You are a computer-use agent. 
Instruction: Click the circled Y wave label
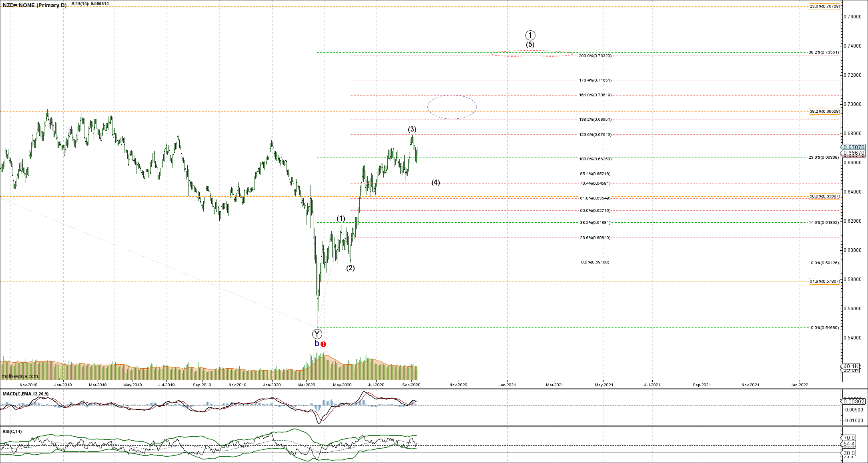coord(317,334)
